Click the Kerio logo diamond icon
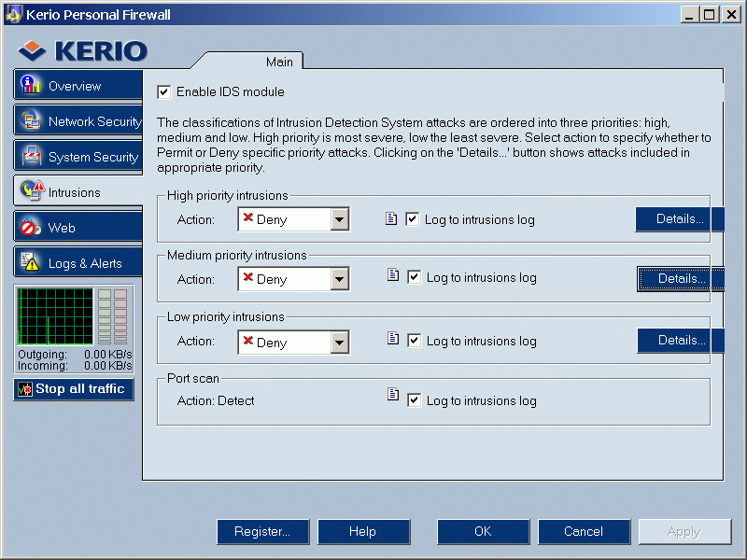This screenshot has height=560, width=747. coord(32,50)
